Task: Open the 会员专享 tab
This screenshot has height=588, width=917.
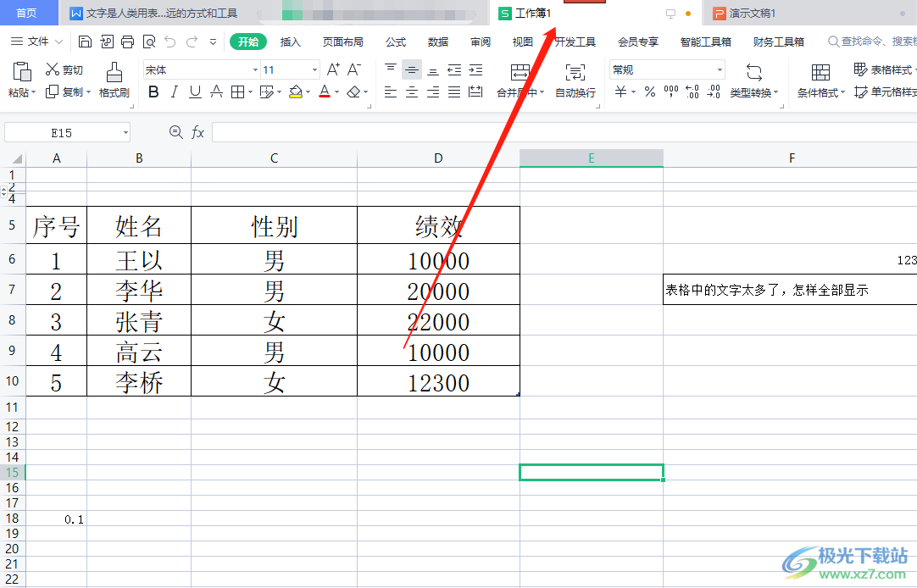Action: click(638, 42)
